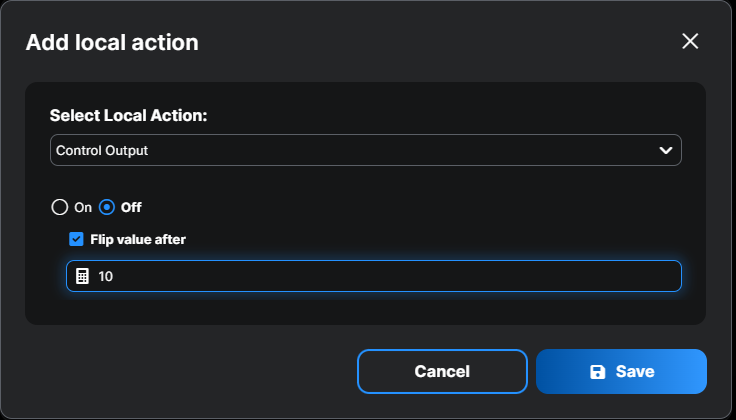Click the calculator icon in the value field
The width and height of the screenshot is (736, 420).
click(83, 276)
